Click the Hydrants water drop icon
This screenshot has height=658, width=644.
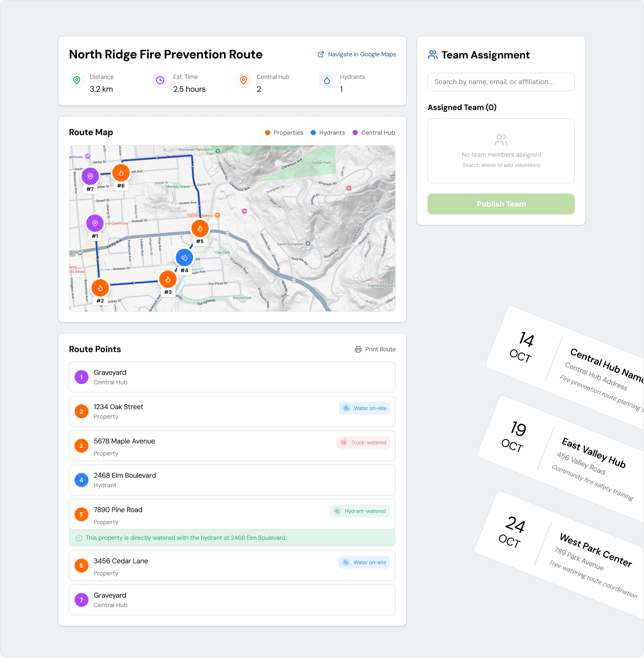click(x=327, y=80)
